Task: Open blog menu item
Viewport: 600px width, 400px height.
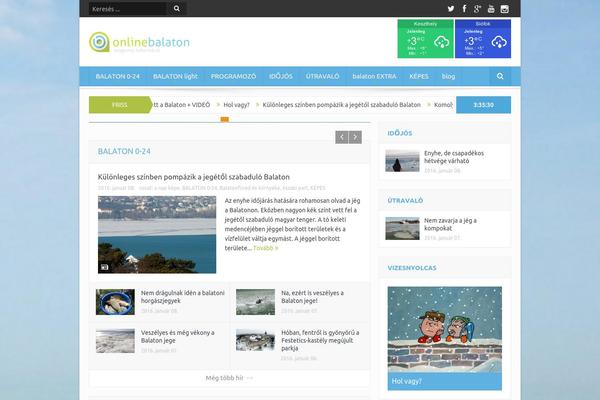Action: click(x=448, y=76)
